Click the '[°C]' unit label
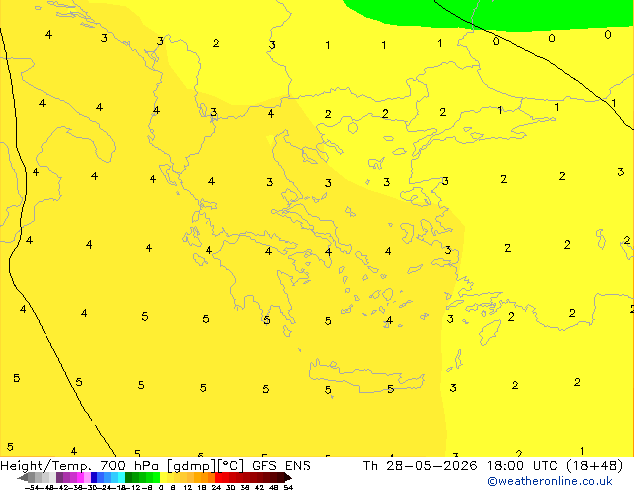 (230, 466)
